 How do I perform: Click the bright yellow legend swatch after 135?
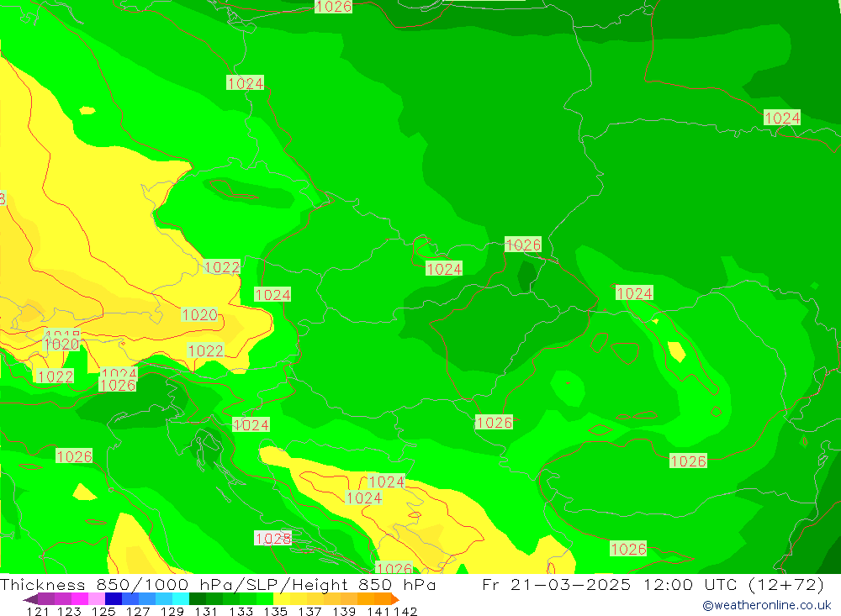[x=282, y=599]
